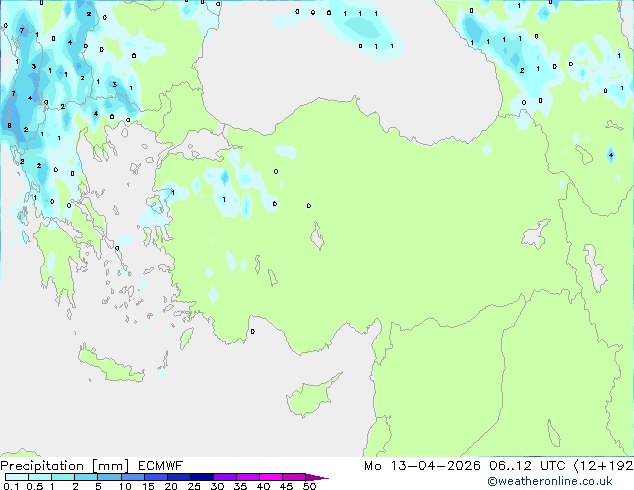634x490 pixels.
Task: Open the weatheronline.co.uk copyright link
Action: click(x=550, y=481)
